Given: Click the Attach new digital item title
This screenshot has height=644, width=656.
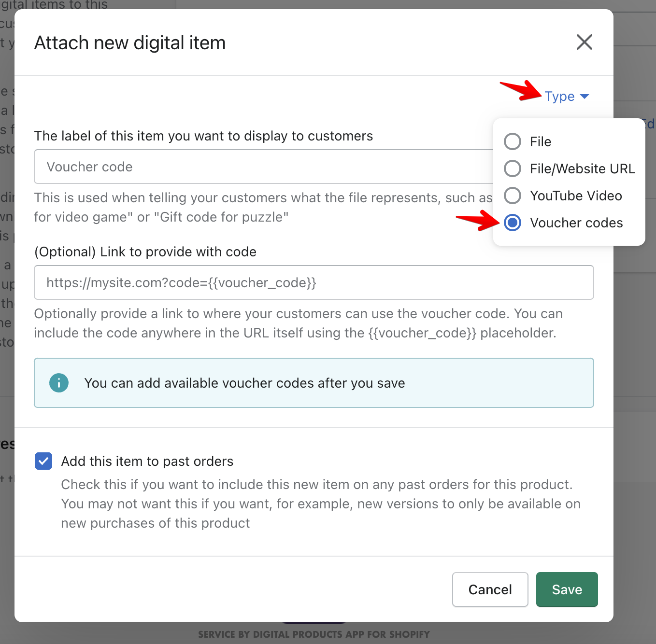Looking at the screenshot, I should click(129, 42).
